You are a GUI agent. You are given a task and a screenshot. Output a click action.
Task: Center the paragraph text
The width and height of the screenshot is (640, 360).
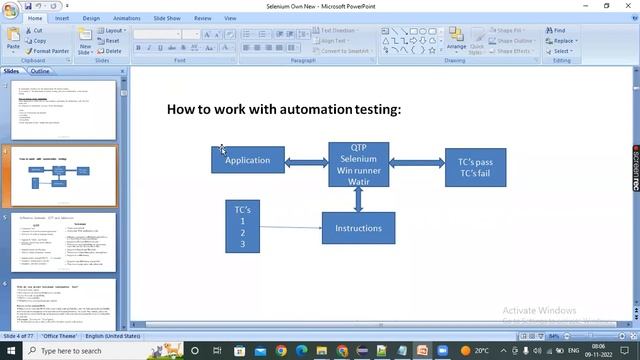(257, 48)
